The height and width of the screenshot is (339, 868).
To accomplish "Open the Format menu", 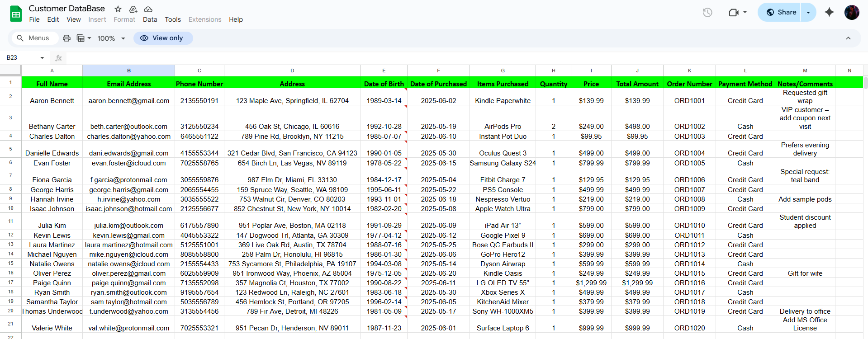I will pyautogui.click(x=124, y=19).
